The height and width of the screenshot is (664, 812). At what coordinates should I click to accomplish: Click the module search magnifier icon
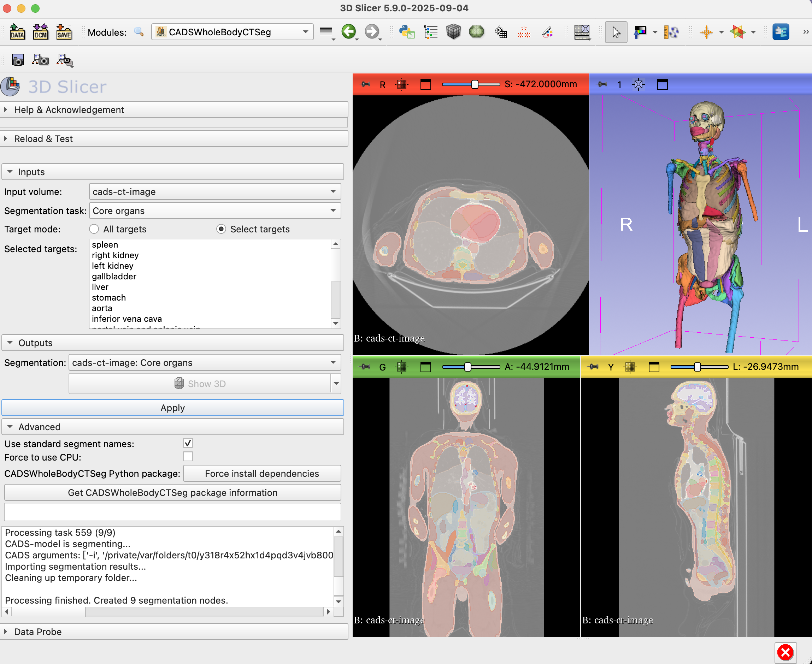pyautogui.click(x=139, y=32)
